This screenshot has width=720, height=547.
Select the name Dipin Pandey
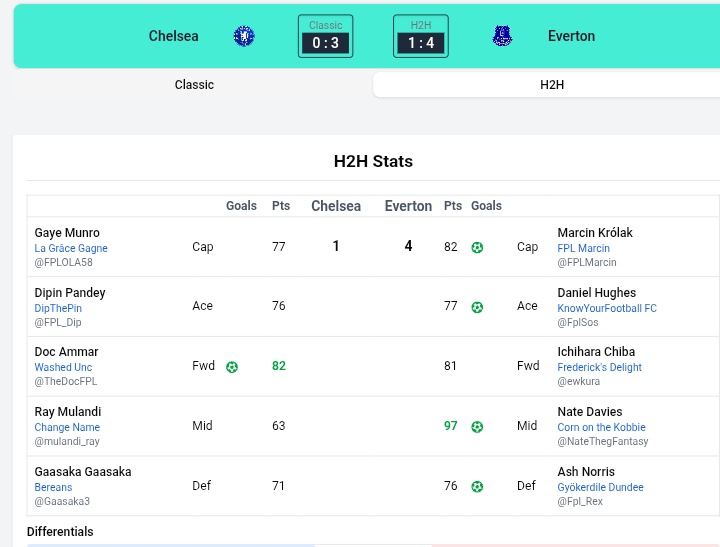point(70,293)
